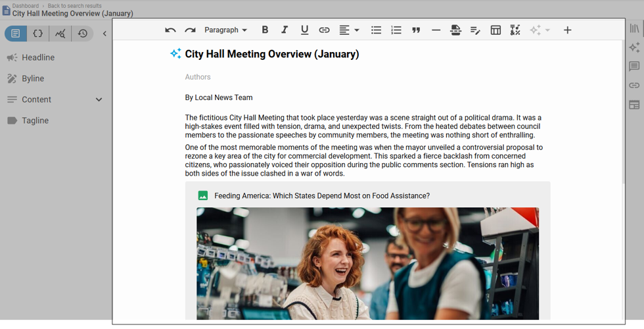Open the special characters tool

pos(515,30)
